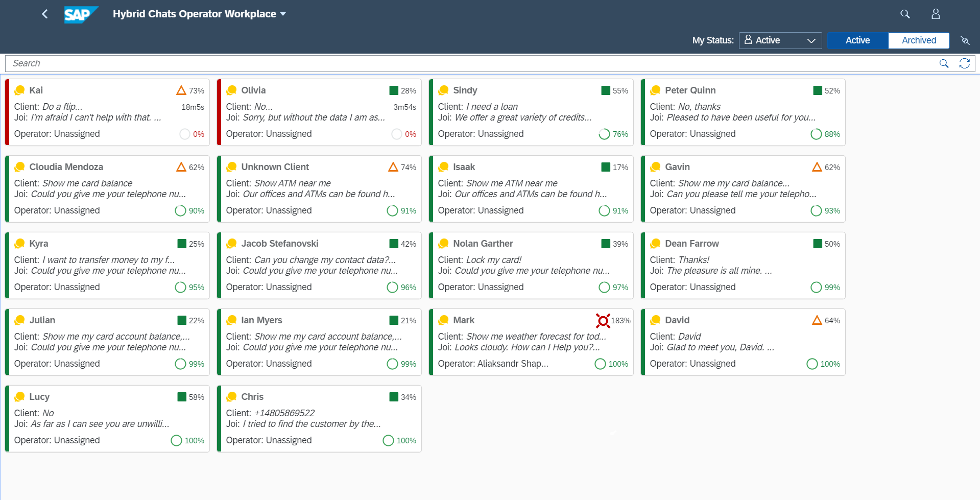This screenshot has width=980, height=500.
Task: Click Ian Myers' green square icon
Action: click(394, 320)
